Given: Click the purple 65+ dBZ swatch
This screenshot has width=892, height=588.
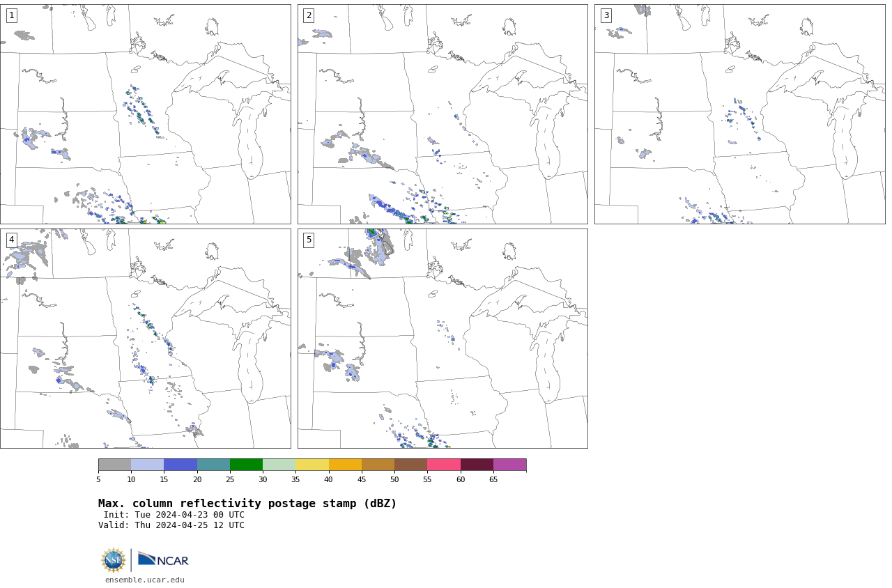Looking at the screenshot, I should coord(509,465).
